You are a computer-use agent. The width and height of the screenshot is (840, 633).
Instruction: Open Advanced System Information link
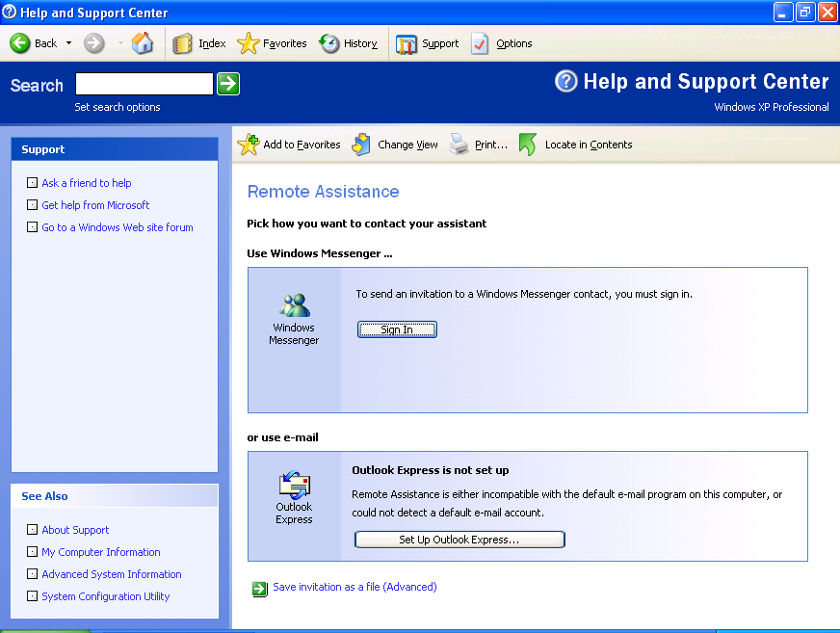pyautogui.click(x=112, y=574)
